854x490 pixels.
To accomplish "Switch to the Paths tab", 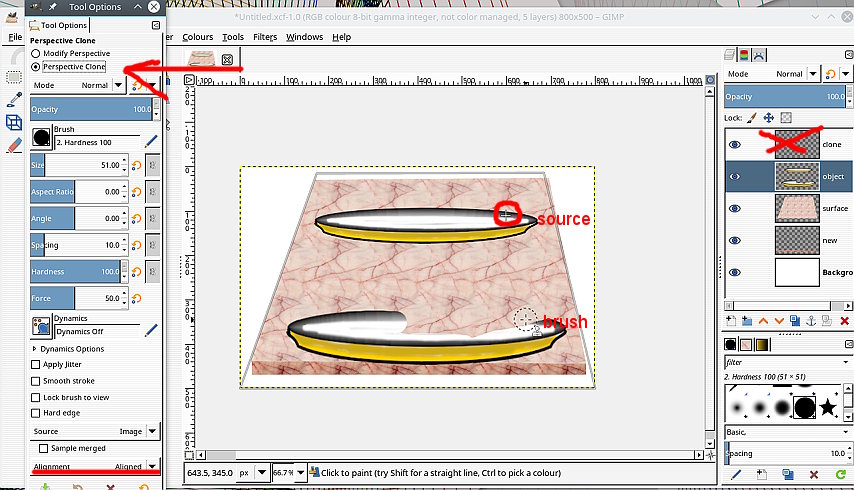I will (x=759, y=55).
